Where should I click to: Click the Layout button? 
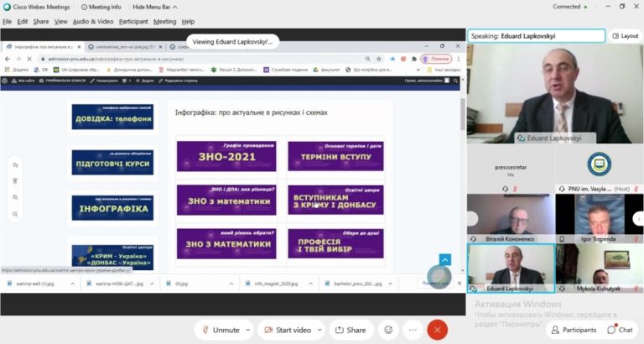pyautogui.click(x=626, y=36)
